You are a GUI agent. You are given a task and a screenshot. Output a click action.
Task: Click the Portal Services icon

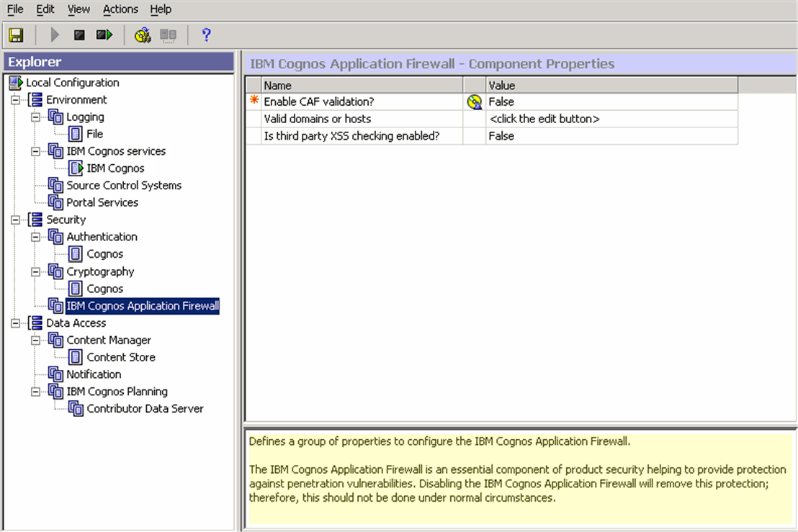tap(55, 202)
